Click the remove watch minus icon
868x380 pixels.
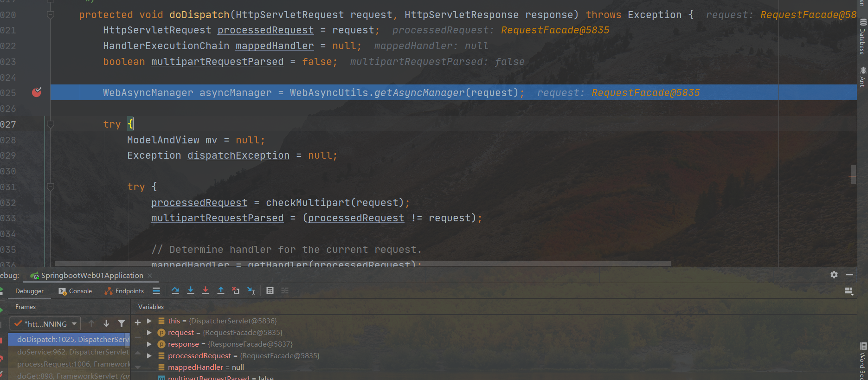click(138, 337)
